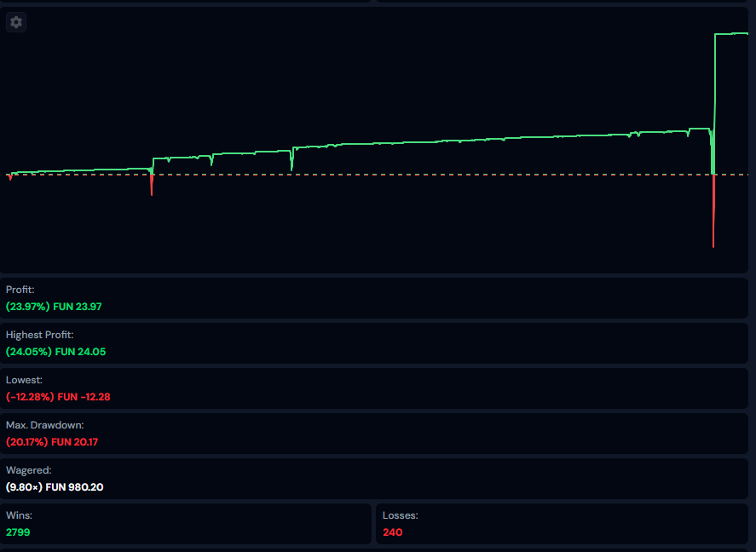Click the wins count 2799

[x=18, y=532]
